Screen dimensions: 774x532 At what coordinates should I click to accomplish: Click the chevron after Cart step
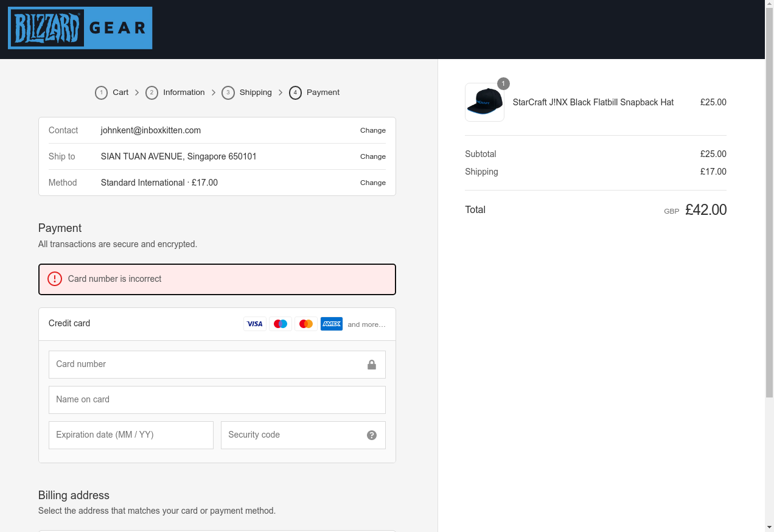click(x=137, y=93)
